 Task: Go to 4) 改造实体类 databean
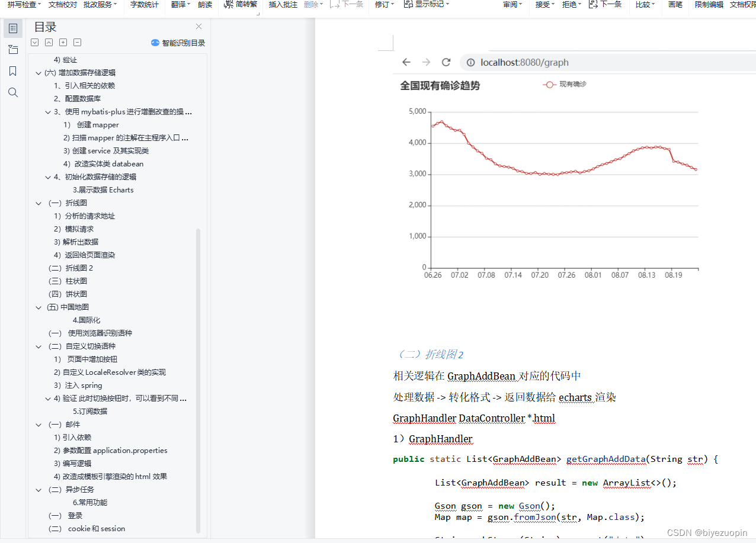(x=103, y=164)
